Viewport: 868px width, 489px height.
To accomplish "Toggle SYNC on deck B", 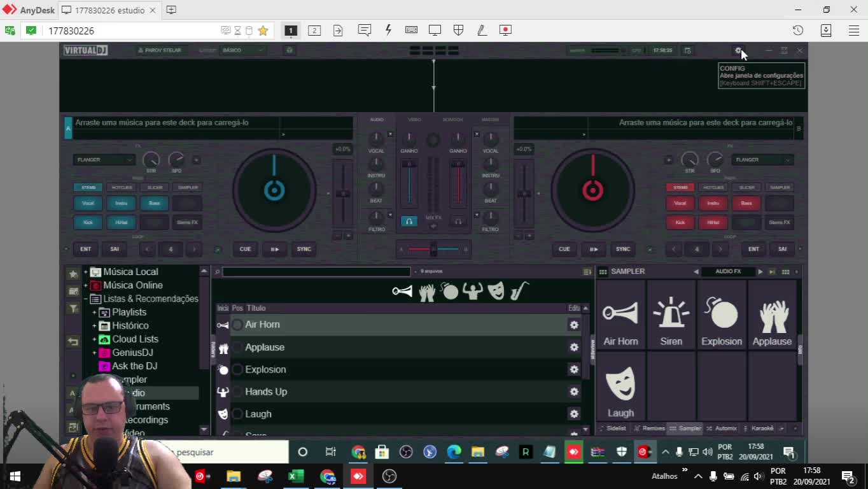I will click(622, 249).
